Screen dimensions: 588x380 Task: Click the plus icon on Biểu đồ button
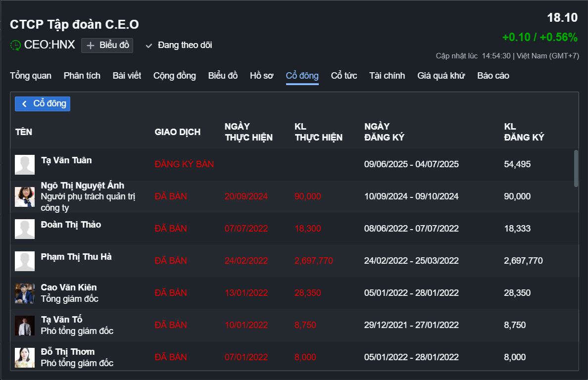pos(91,46)
